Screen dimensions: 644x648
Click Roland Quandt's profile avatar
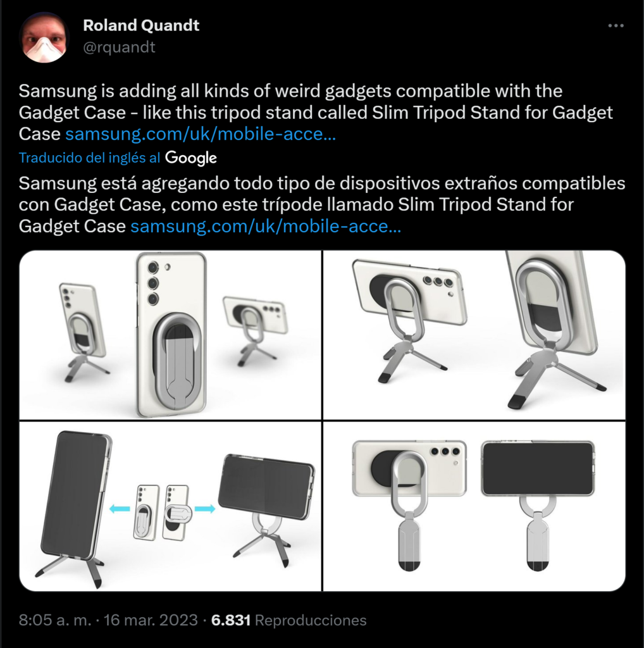pyautogui.click(x=44, y=37)
